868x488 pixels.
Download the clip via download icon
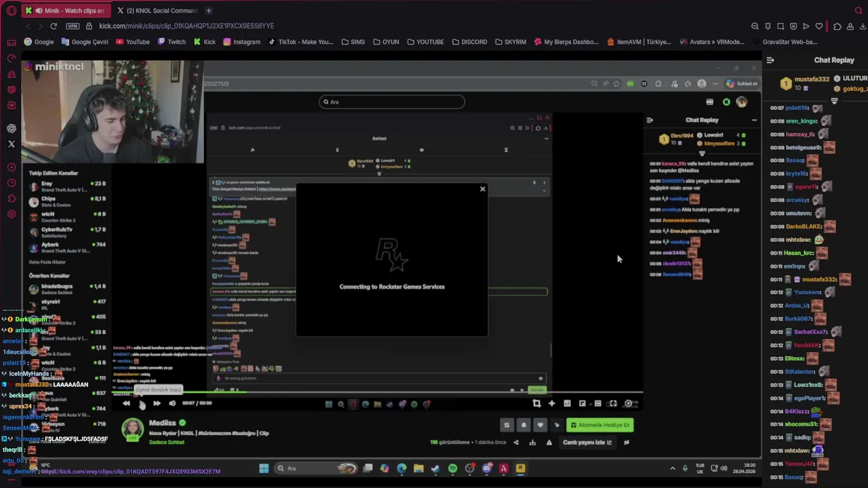click(532, 443)
